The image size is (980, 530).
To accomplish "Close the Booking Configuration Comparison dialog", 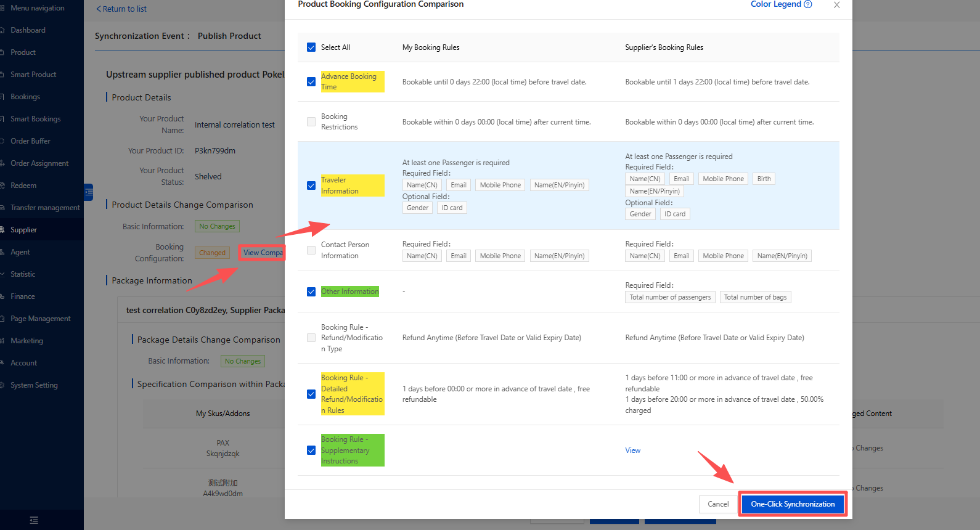I will click(836, 5).
